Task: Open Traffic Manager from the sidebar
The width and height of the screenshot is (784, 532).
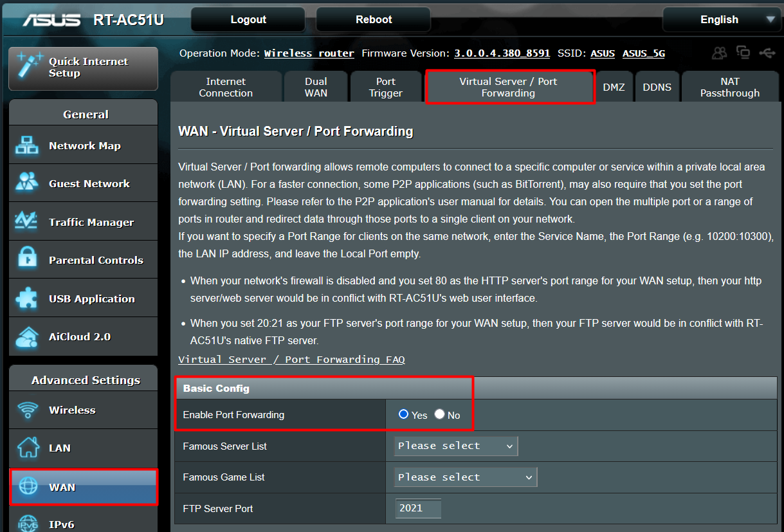Action: 84,222
